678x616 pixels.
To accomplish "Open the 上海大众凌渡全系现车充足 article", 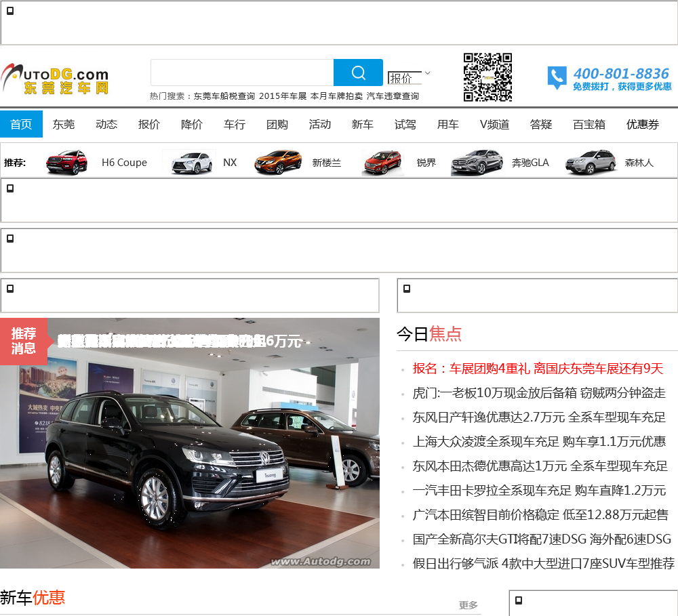I will point(539,441).
